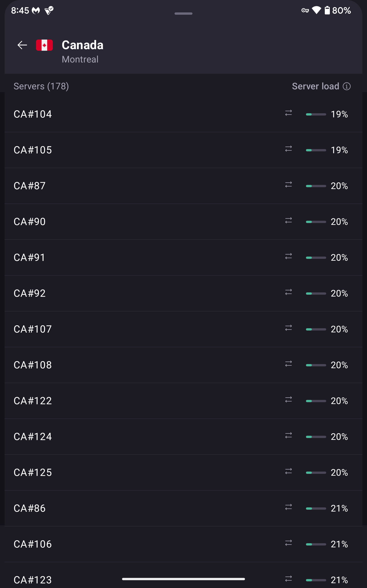Tap the Server load label
The height and width of the screenshot is (588, 367).
coord(315,86)
